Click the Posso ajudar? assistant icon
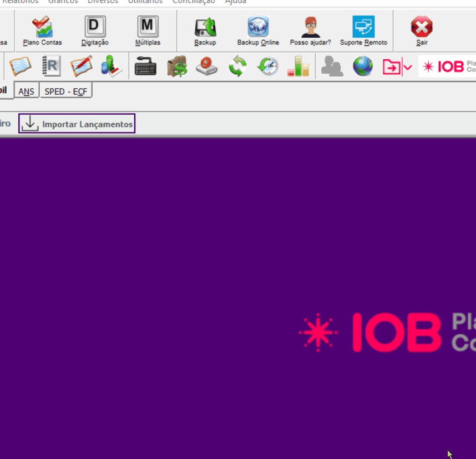Screen dimensions: 476x459 [310, 31]
